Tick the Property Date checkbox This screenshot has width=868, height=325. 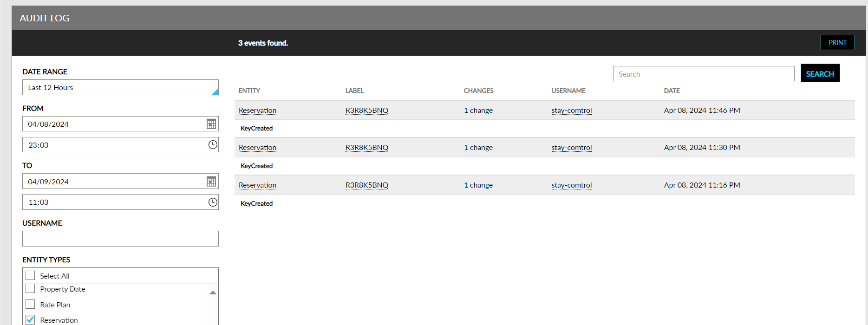30,289
